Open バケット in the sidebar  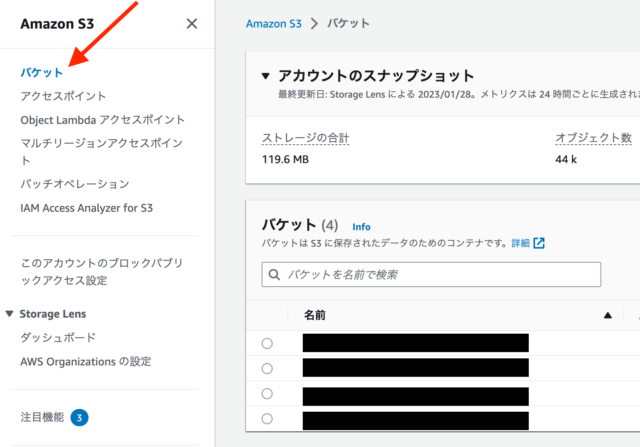point(42,72)
